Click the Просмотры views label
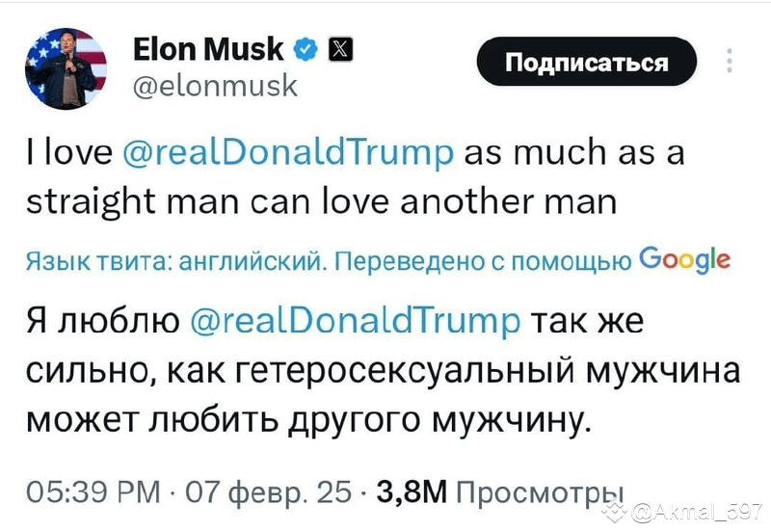Viewport: 771px width, 532px height. pyautogui.click(x=540, y=492)
